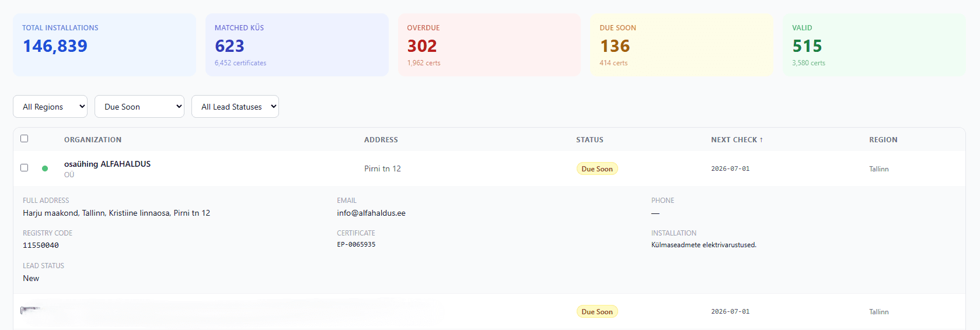The width and height of the screenshot is (980, 330).
Task: Check the osaühing ALFAHALDUS row checkbox
Action: tap(24, 168)
